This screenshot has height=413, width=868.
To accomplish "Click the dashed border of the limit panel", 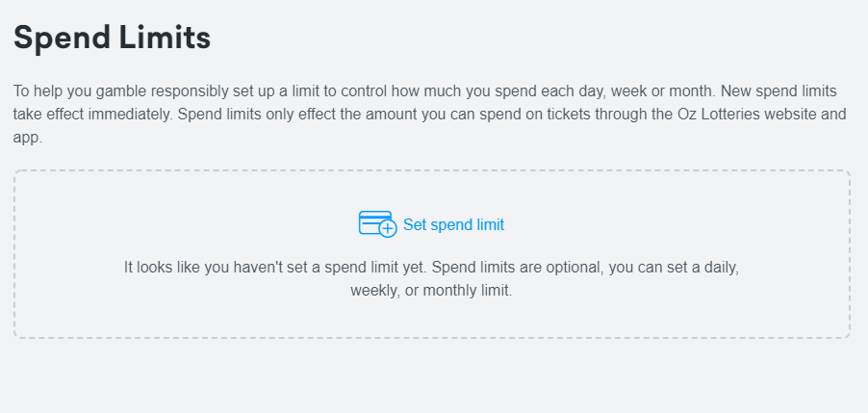I will 432,171.
